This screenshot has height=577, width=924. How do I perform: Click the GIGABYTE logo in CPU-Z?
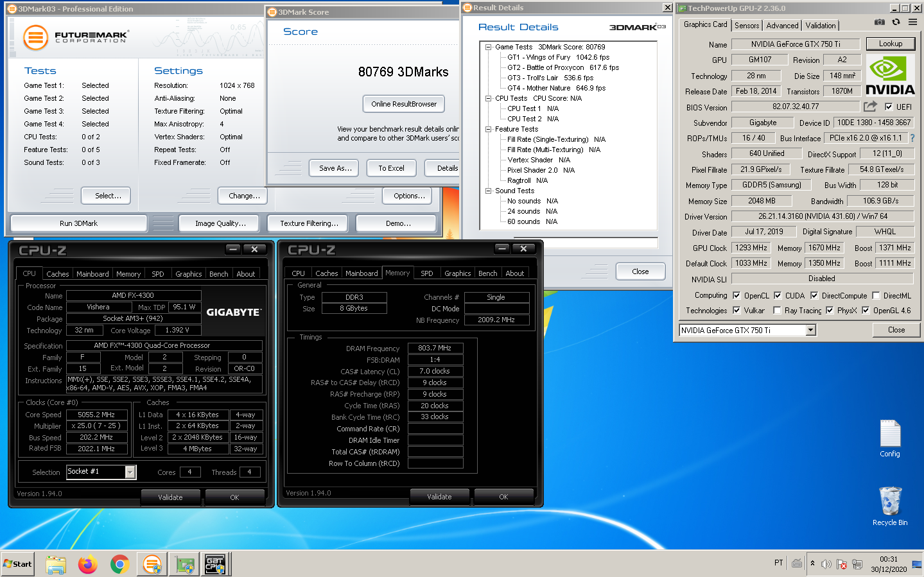233,313
